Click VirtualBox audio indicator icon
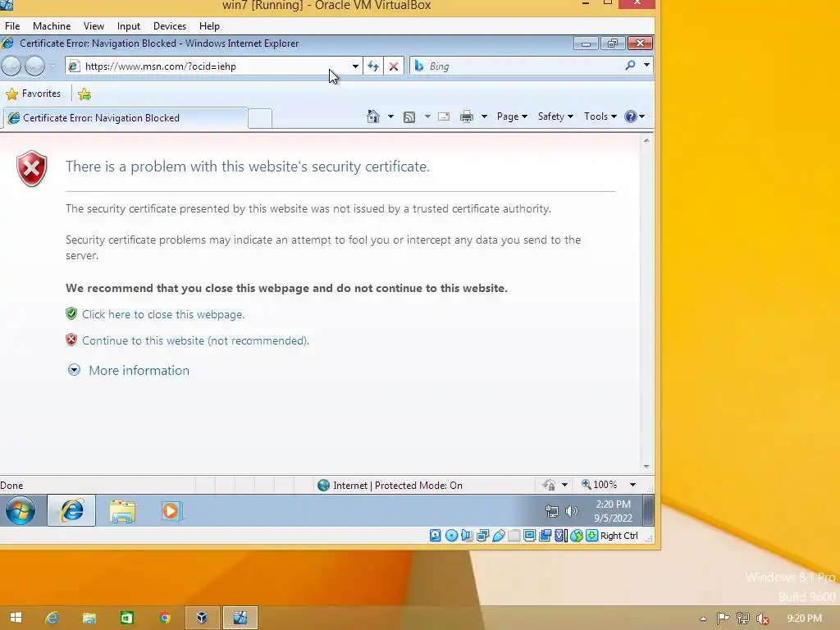Viewport: 840px width, 630px height. click(x=467, y=535)
